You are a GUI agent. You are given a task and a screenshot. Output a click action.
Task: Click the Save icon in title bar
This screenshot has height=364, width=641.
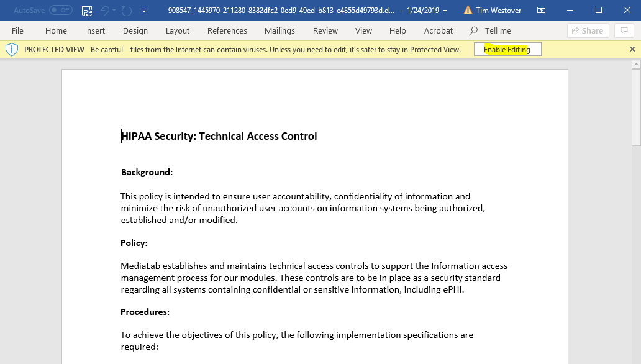pyautogui.click(x=87, y=11)
